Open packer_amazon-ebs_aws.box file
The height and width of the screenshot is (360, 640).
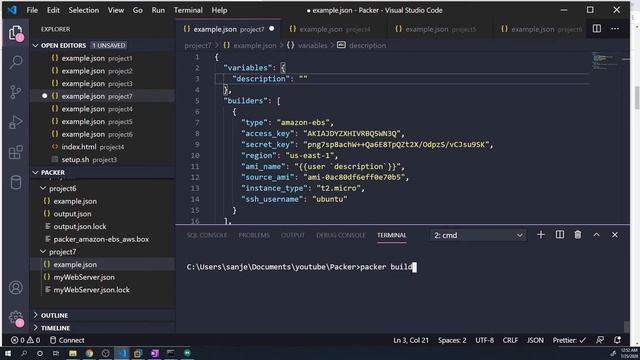click(x=102, y=239)
